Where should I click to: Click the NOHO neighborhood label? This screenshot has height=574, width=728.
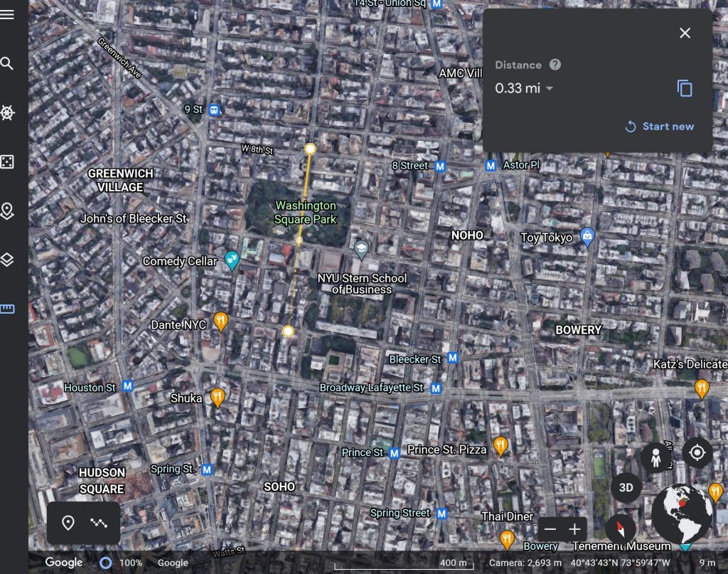pyautogui.click(x=467, y=235)
